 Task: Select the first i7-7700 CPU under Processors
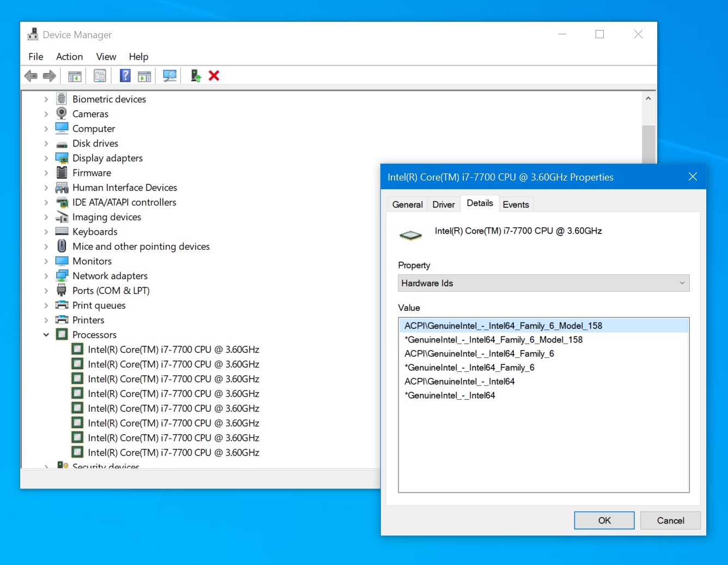pyautogui.click(x=173, y=349)
